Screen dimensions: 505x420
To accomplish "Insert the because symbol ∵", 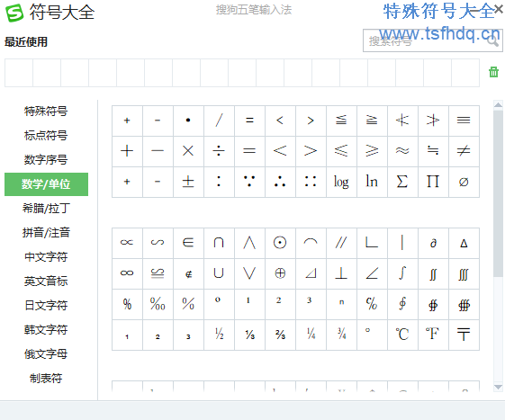I will (x=249, y=182).
